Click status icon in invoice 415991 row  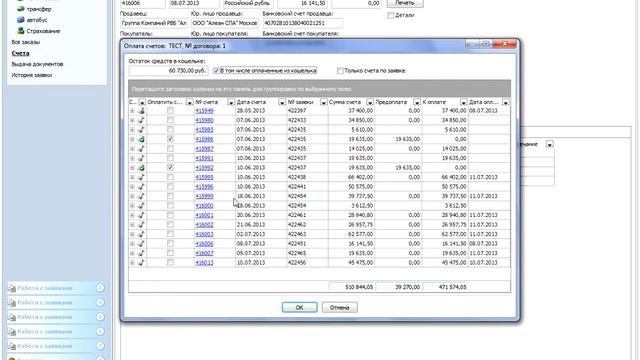click(x=141, y=158)
